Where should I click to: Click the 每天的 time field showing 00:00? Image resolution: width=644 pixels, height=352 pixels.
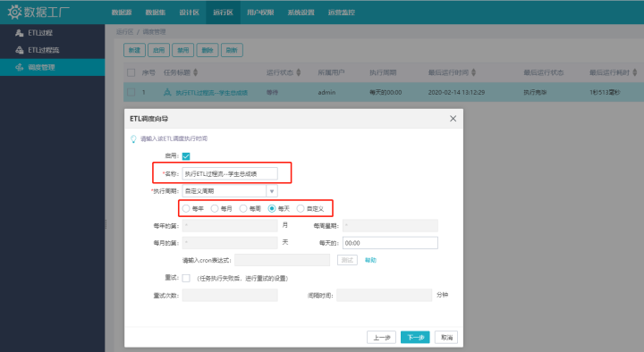(x=390, y=243)
